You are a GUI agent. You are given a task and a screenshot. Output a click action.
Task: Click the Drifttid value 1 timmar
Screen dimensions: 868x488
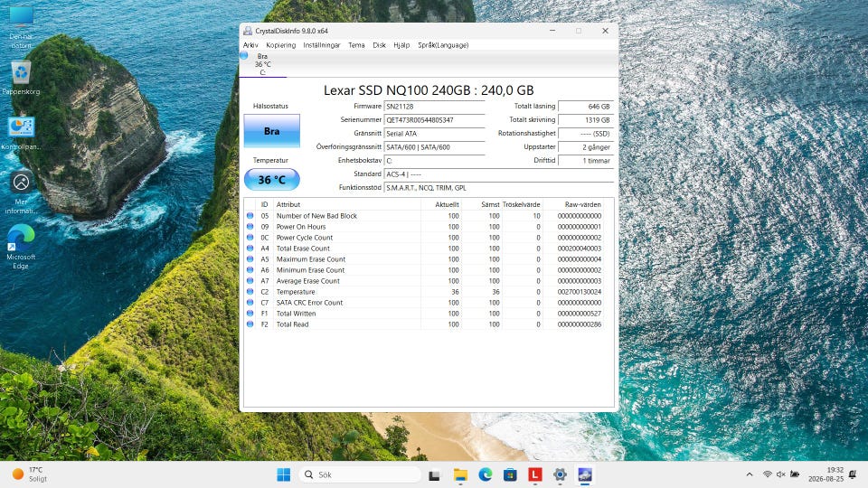[x=586, y=161]
